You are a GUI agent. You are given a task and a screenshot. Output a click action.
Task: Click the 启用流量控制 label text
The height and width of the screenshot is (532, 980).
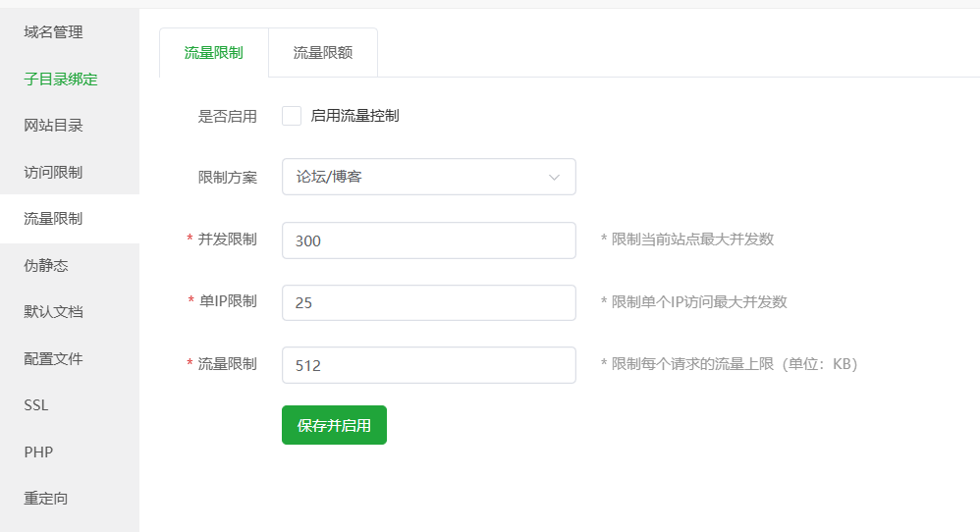coord(355,116)
